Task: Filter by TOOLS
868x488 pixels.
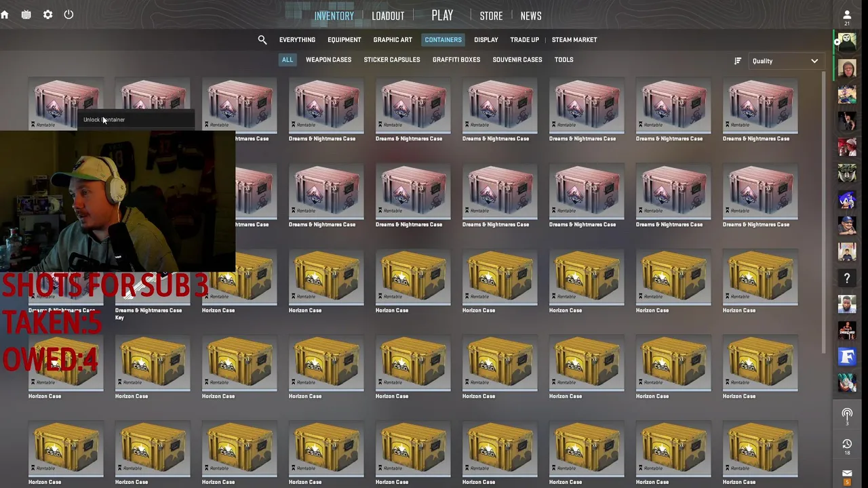Action: (564, 60)
